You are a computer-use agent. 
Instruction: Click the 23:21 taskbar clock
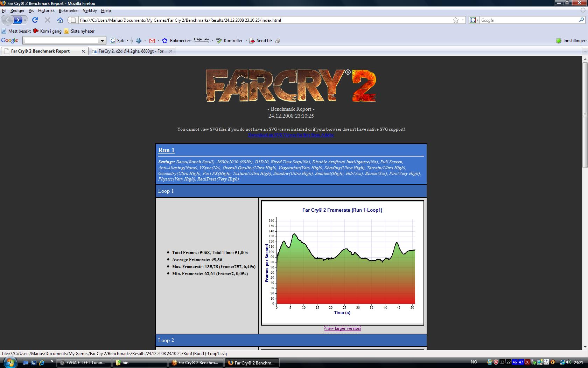pos(579,362)
